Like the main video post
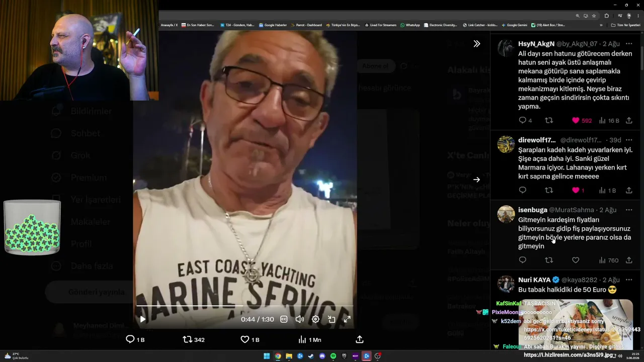644x362 pixels. 250,340
